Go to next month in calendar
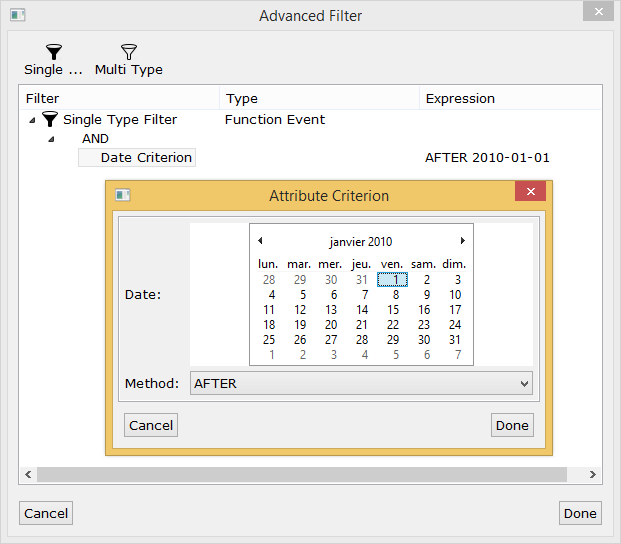This screenshot has width=621, height=544. pyautogui.click(x=463, y=241)
